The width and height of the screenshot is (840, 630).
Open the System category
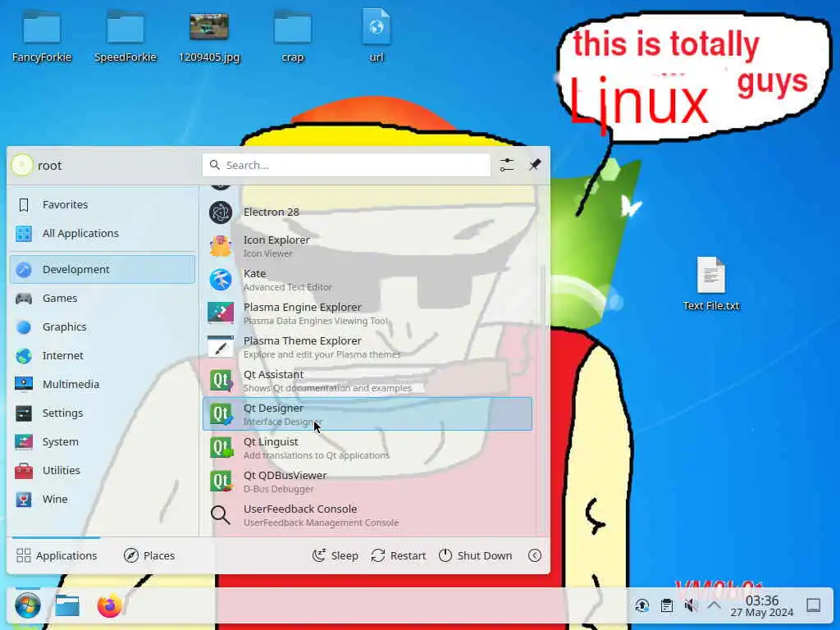(x=103, y=442)
